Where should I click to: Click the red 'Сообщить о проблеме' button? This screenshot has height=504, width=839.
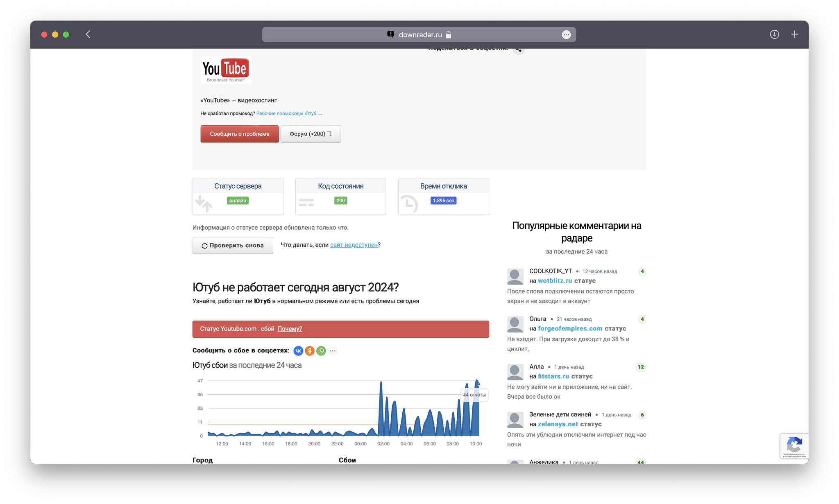(x=239, y=133)
